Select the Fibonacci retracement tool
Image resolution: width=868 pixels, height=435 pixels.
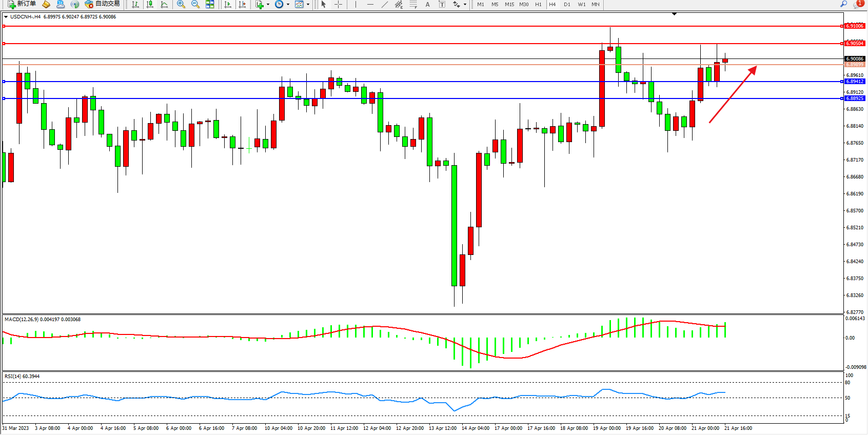[413, 4]
